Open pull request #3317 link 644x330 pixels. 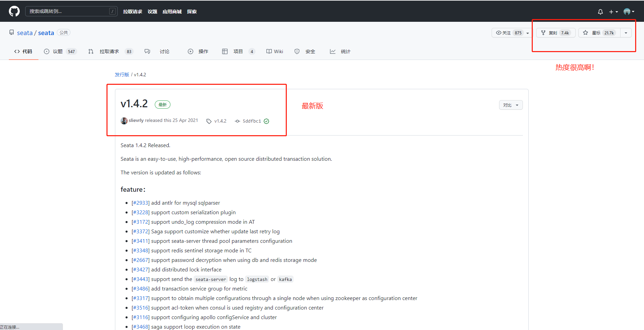pyautogui.click(x=141, y=298)
